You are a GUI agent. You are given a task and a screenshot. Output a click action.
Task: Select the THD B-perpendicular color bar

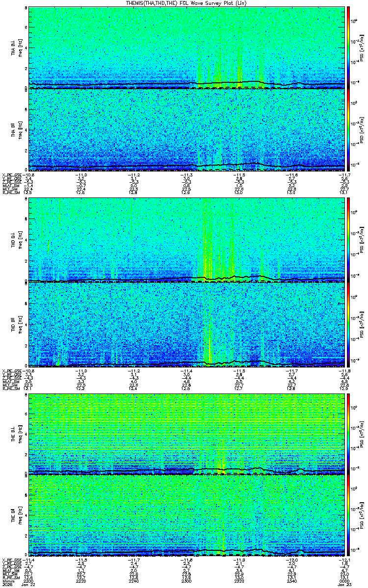coord(349,240)
